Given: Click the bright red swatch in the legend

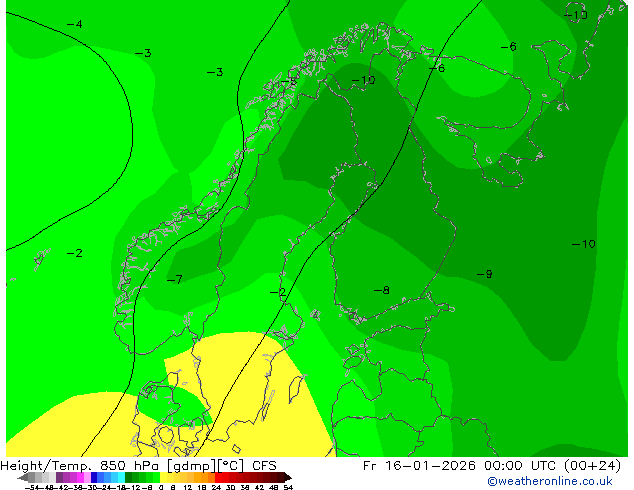Looking at the screenshot, I should pos(218,477).
